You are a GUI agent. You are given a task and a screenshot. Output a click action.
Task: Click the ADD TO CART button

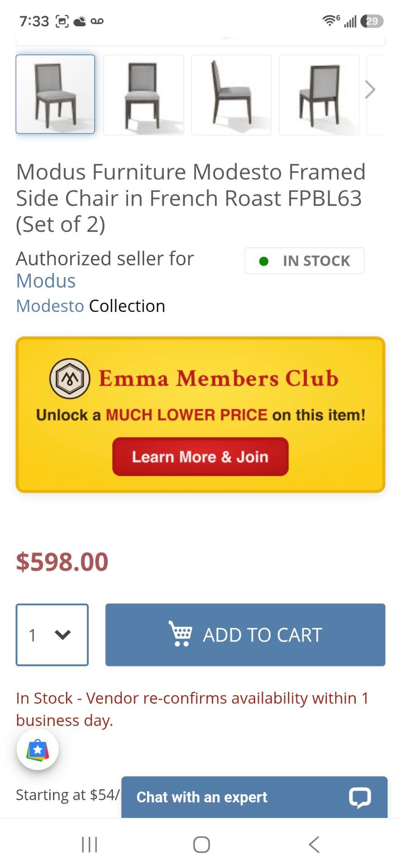pos(245,635)
